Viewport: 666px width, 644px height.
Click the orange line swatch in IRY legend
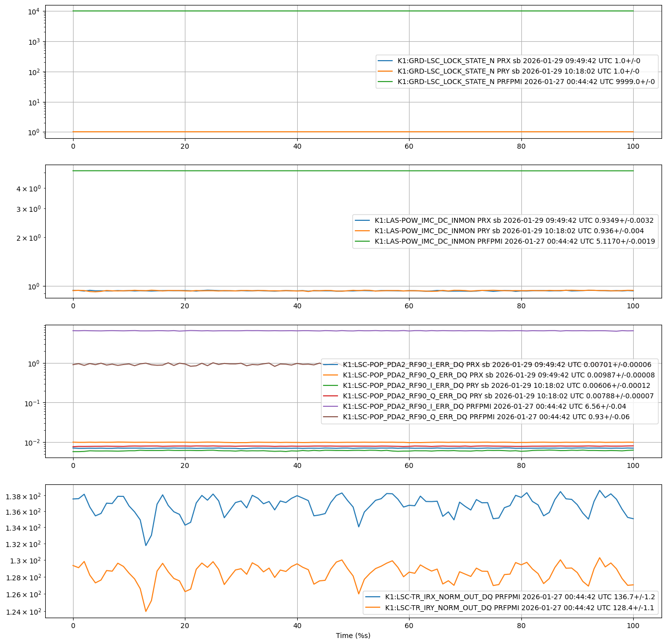tap(373, 608)
